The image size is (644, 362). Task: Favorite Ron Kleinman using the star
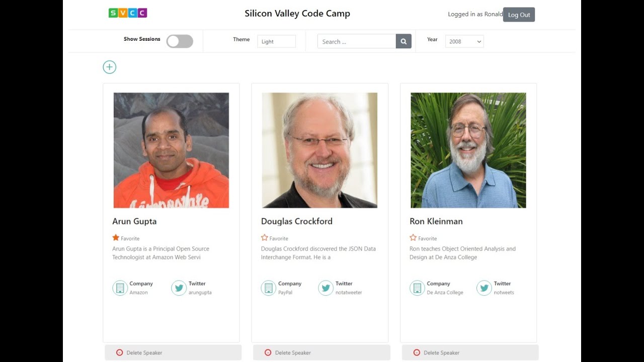coord(413,238)
